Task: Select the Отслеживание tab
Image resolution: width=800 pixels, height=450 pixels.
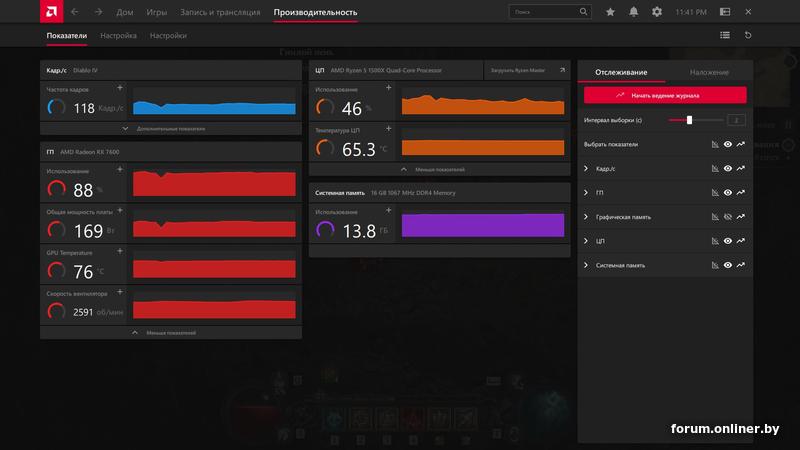Action: tap(621, 72)
